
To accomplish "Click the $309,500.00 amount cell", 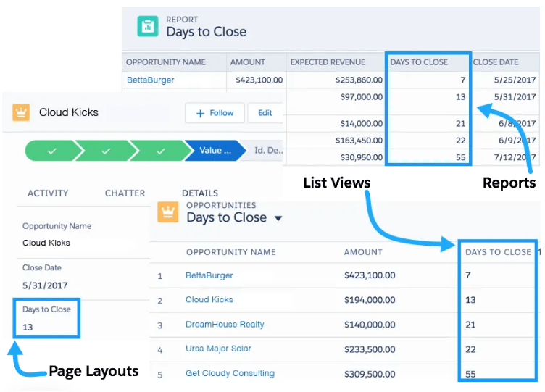I will [370, 375].
